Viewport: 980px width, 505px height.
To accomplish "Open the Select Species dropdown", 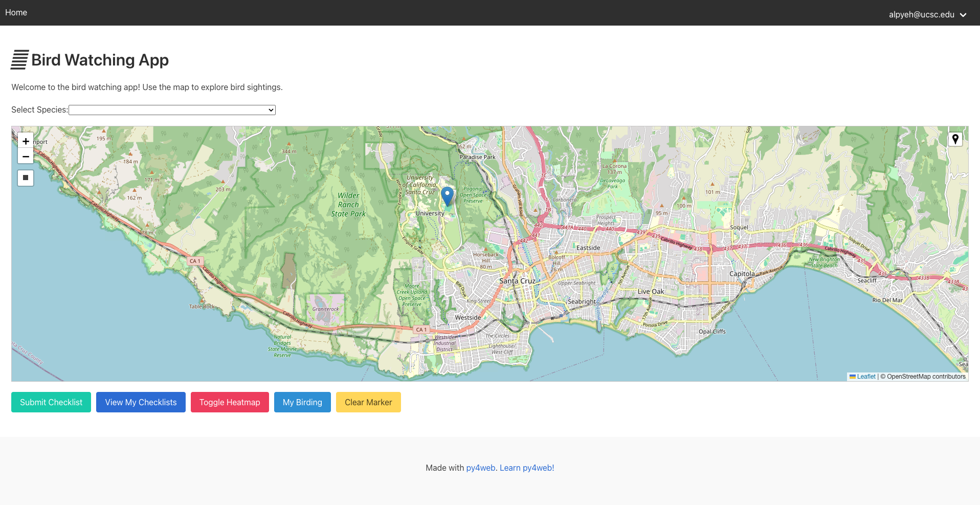I will click(172, 110).
